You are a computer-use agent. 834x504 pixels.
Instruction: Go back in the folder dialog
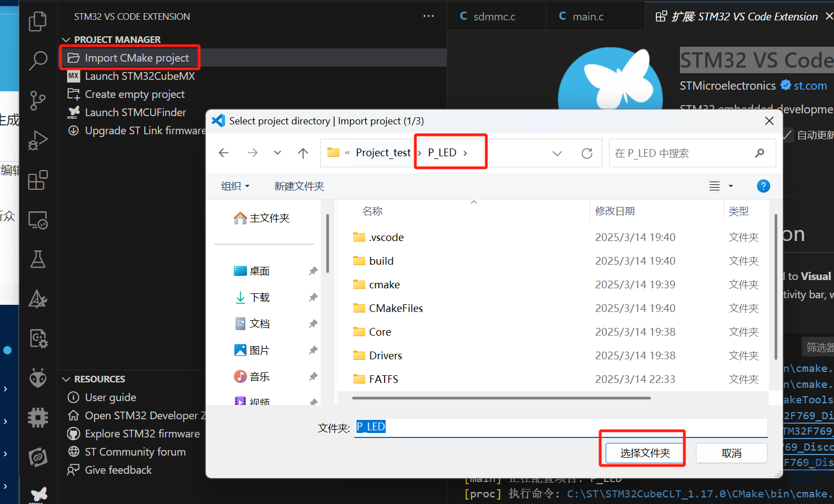223,153
